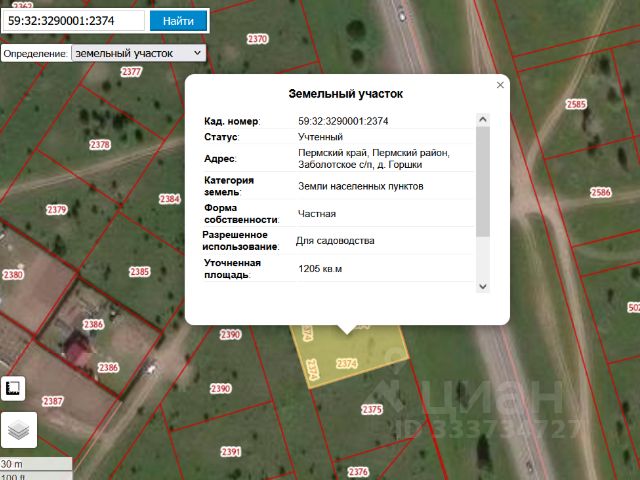Click parcel label 2586
Image resolution: width=640 pixels, height=480 pixels.
pos(600,192)
